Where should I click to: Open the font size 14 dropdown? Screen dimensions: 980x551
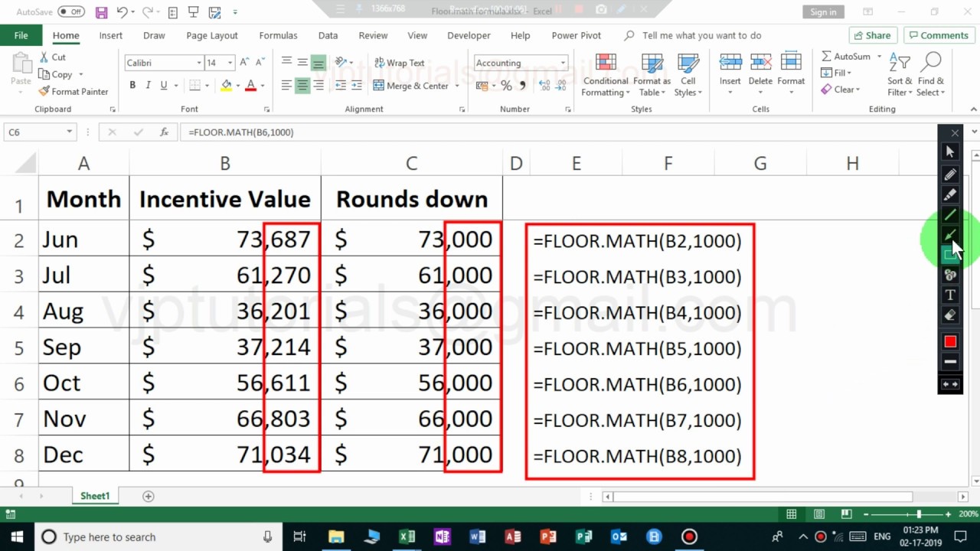coord(230,63)
